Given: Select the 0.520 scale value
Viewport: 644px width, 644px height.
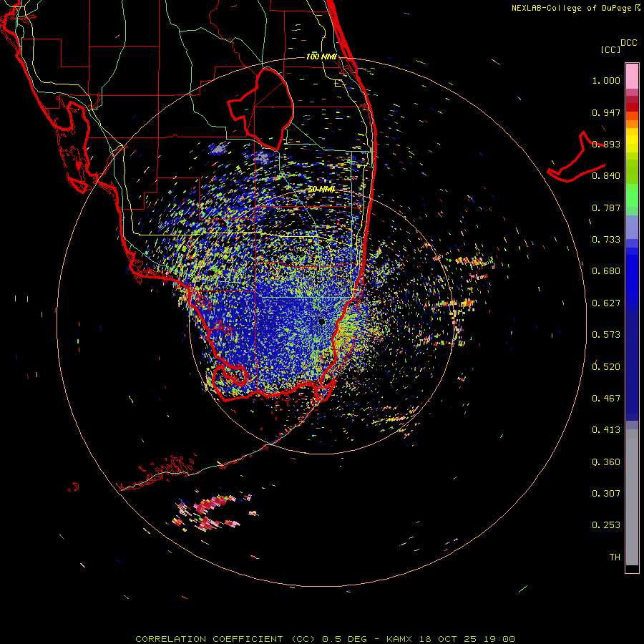Looking at the screenshot, I should click(606, 367).
